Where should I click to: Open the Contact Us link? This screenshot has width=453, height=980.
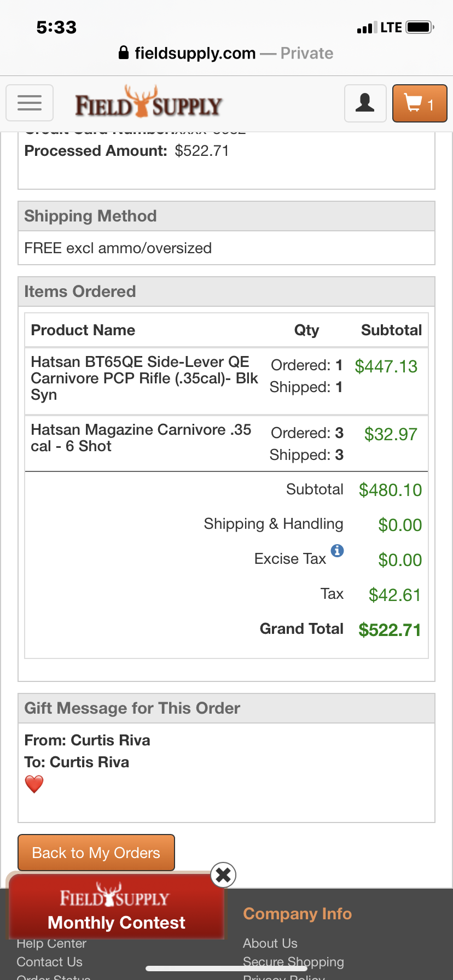point(49,962)
